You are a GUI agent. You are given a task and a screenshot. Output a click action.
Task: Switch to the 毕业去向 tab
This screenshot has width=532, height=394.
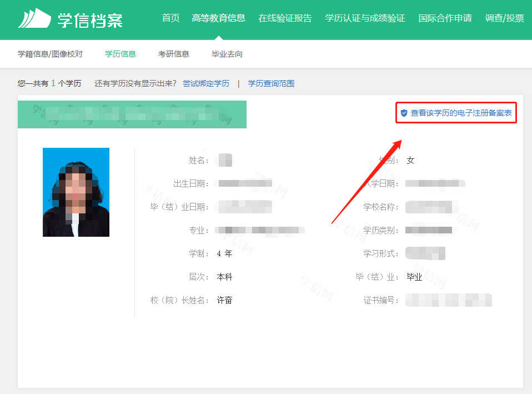click(227, 54)
